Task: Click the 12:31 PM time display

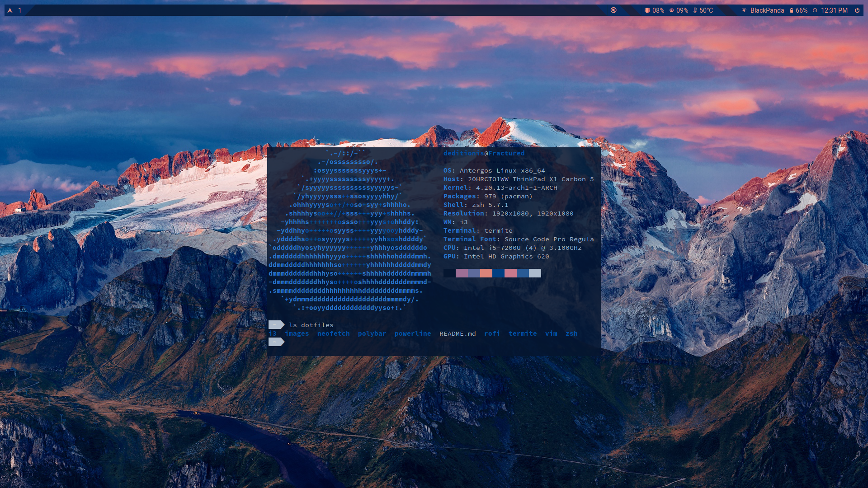Action: pos(834,10)
